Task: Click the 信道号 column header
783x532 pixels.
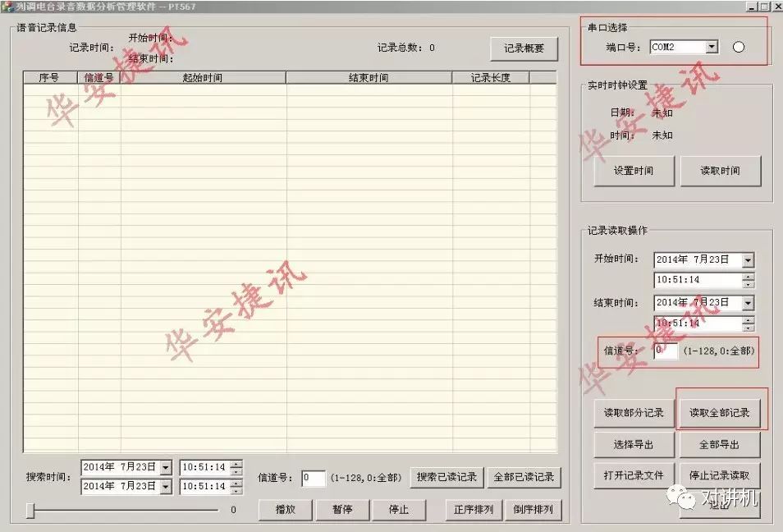Action: click(98, 77)
